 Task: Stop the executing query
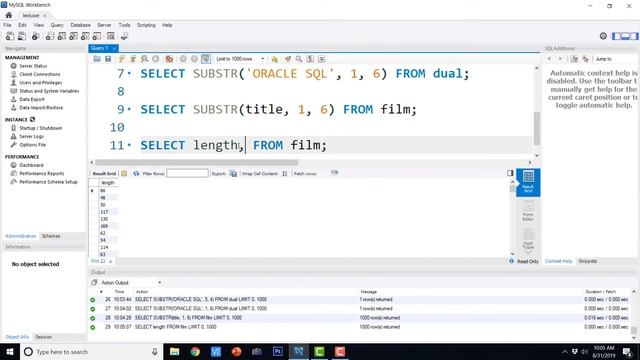coord(156,59)
